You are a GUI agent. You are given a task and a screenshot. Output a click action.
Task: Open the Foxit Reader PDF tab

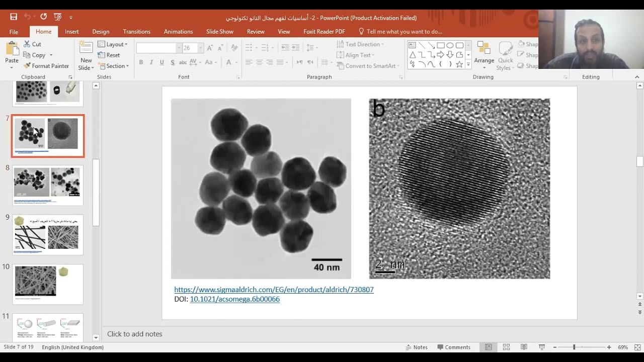(324, 32)
